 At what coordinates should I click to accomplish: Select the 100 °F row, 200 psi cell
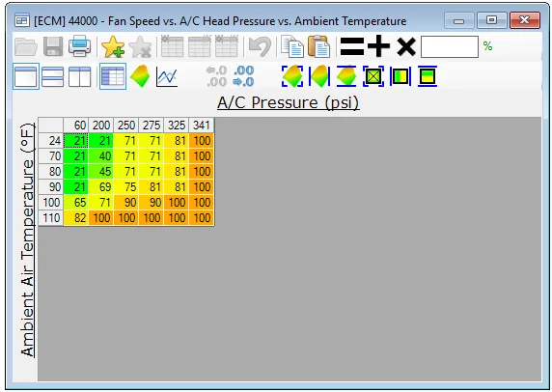pyautogui.click(x=100, y=202)
